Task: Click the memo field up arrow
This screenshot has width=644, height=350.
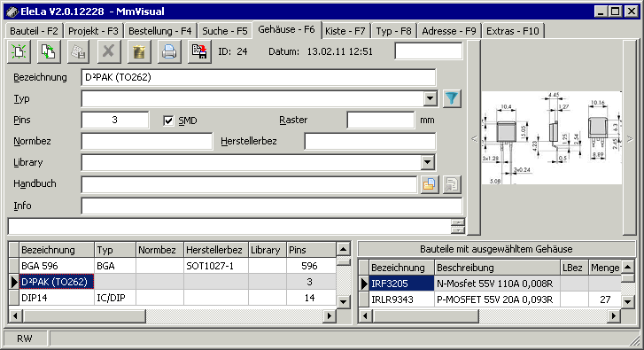Action: point(458,222)
